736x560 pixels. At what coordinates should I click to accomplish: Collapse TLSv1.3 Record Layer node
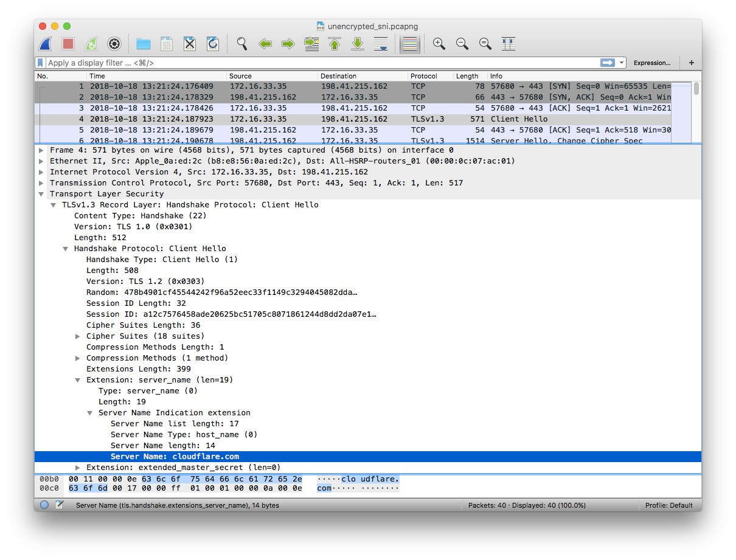coord(53,205)
